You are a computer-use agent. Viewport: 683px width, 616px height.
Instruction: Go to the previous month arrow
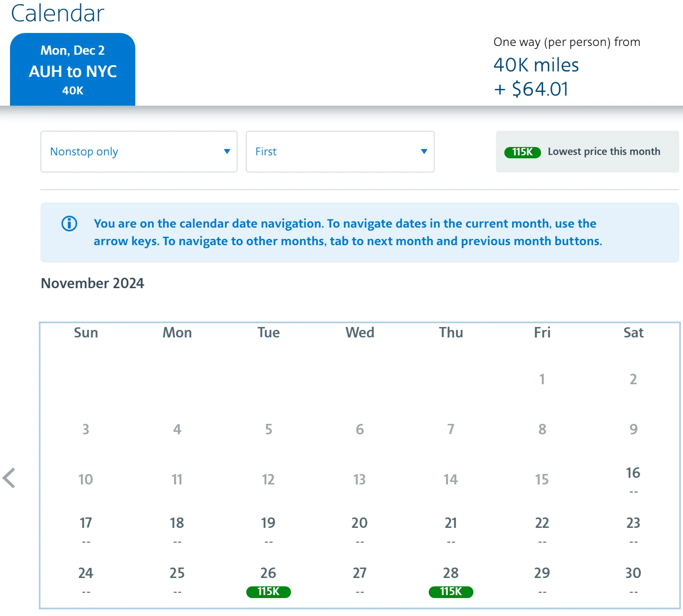click(9, 478)
